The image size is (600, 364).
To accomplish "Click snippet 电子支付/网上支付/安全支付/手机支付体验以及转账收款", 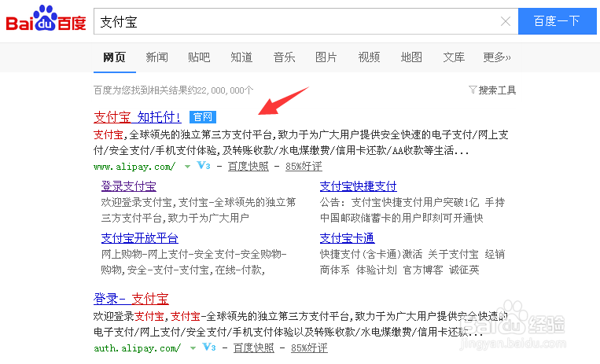I will coord(289,332).
